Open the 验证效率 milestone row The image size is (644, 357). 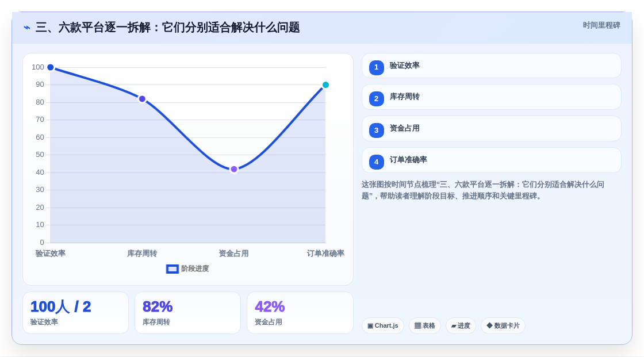click(491, 66)
